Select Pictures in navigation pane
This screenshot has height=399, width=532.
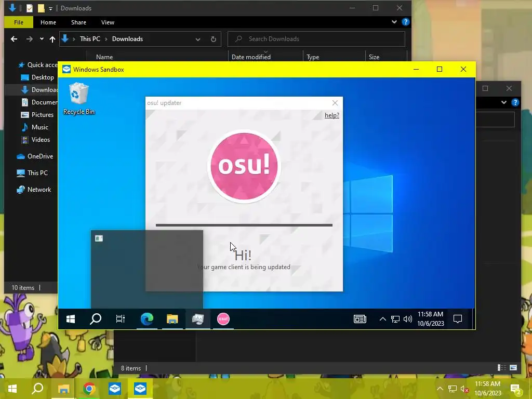click(x=37, y=115)
